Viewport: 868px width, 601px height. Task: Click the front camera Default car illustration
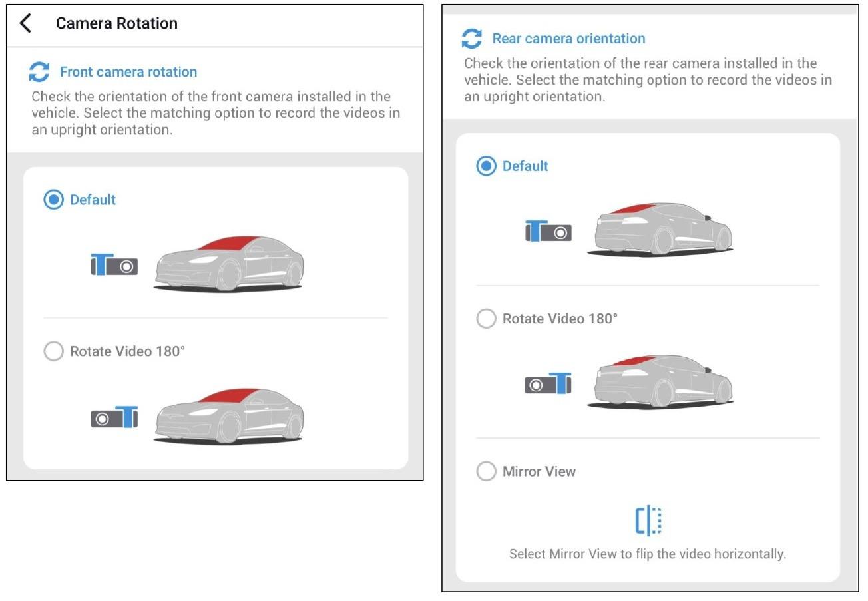click(x=229, y=264)
